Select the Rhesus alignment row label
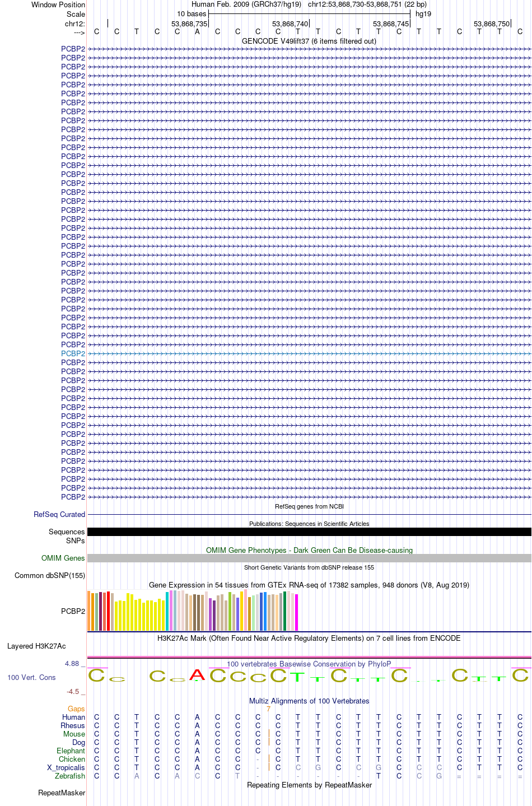The height and width of the screenshot is (806, 532). point(73,725)
